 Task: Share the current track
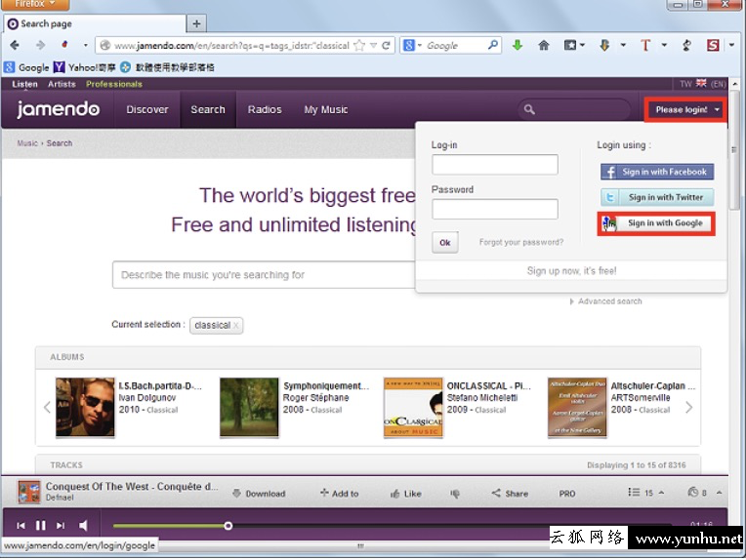point(510,494)
